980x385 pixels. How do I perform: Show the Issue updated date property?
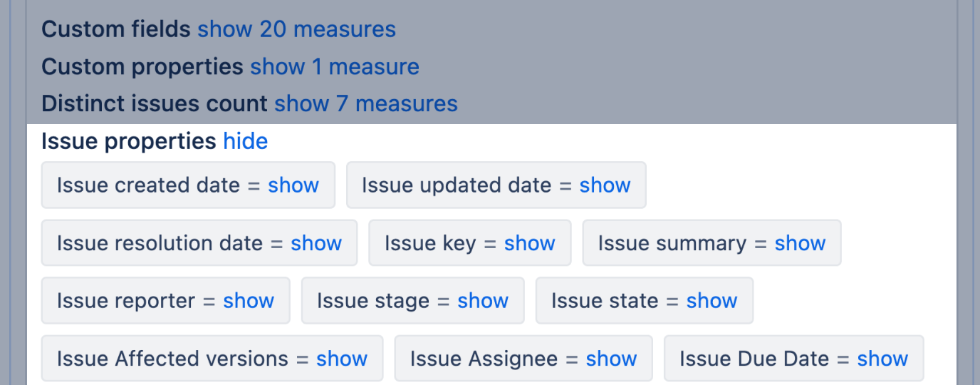(605, 185)
